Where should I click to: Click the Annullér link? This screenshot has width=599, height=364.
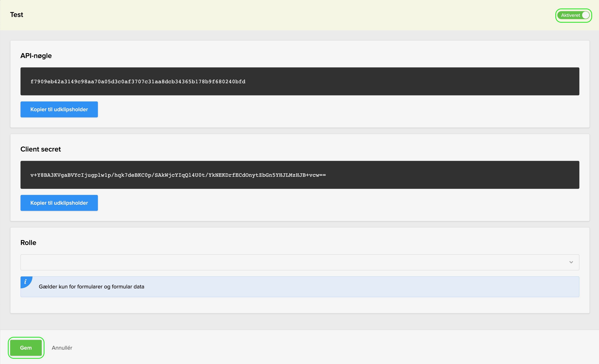point(62,348)
